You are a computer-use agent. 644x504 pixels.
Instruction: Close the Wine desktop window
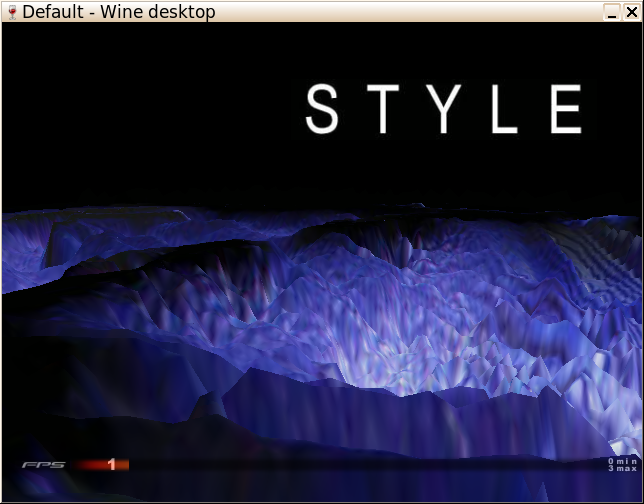631,12
